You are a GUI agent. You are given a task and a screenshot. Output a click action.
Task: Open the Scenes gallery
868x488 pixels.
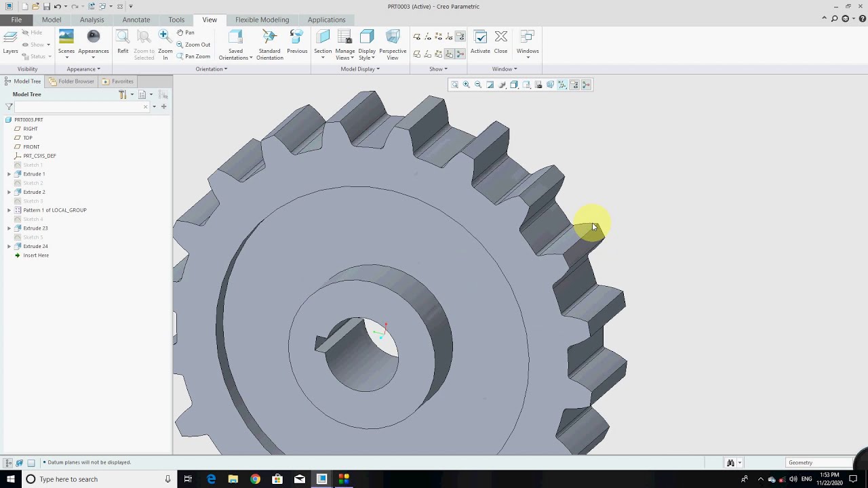66,43
